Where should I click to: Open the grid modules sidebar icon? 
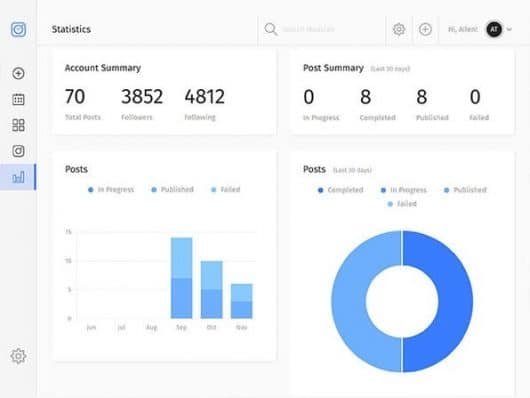tap(18, 125)
